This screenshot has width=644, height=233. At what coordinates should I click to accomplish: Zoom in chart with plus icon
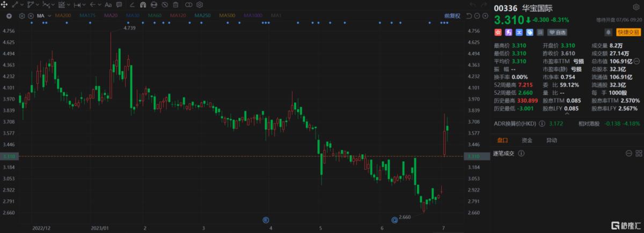485,16
